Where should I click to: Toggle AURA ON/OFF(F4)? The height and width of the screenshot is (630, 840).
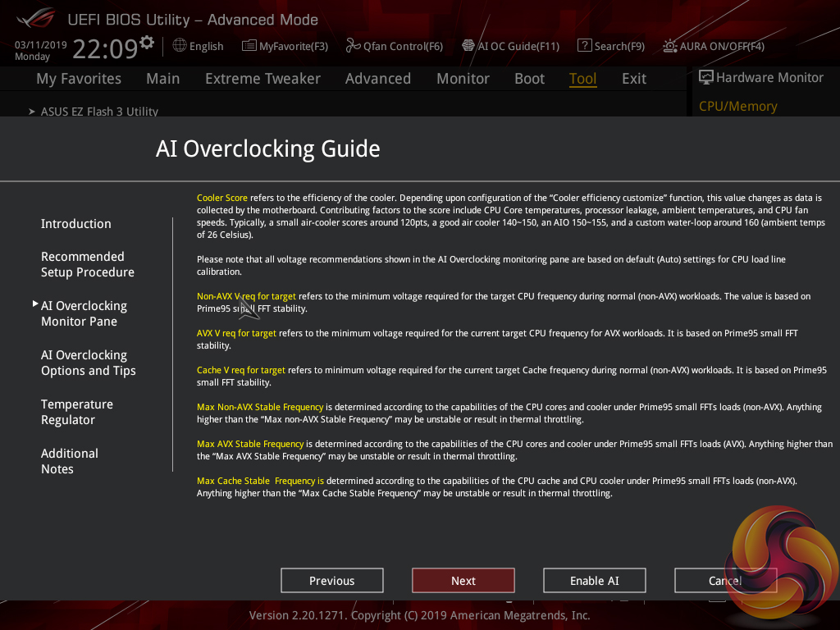(722, 47)
